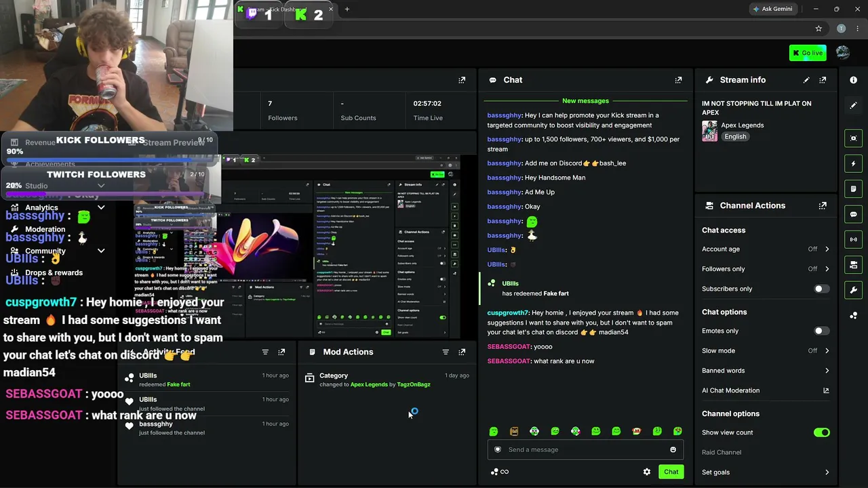Click the Send a message input field
Screen dimensions: 868x488
point(586,449)
